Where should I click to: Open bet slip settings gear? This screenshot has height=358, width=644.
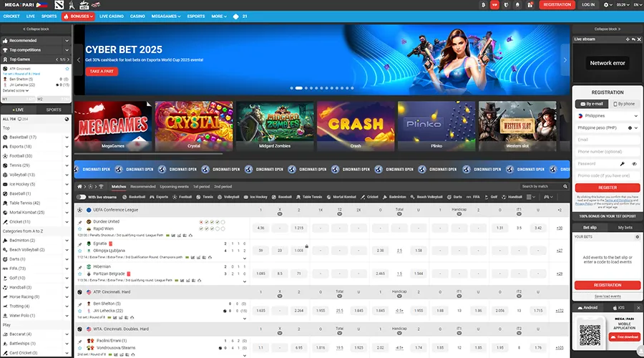click(638, 237)
